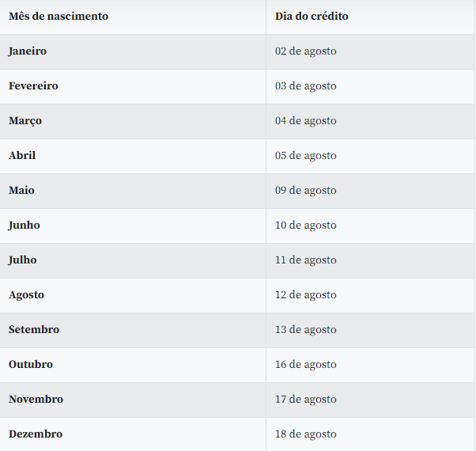The height and width of the screenshot is (451, 476).
Task: Click the Abril row label
Action: coord(22,156)
